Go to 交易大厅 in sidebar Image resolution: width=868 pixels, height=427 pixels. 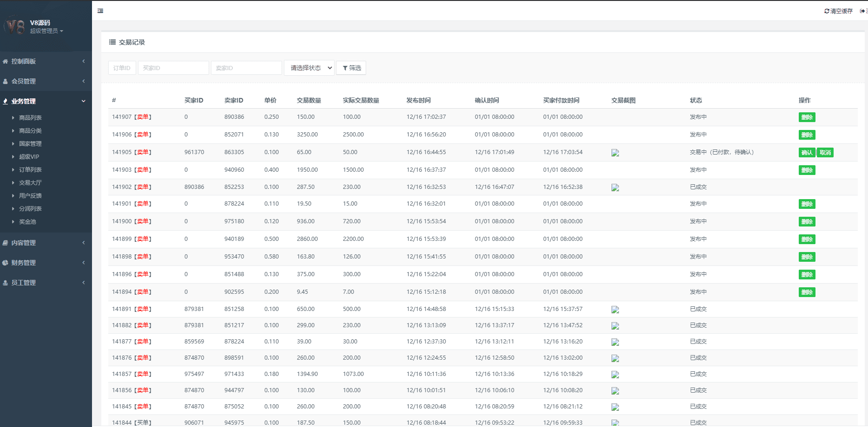(x=30, y=183)
